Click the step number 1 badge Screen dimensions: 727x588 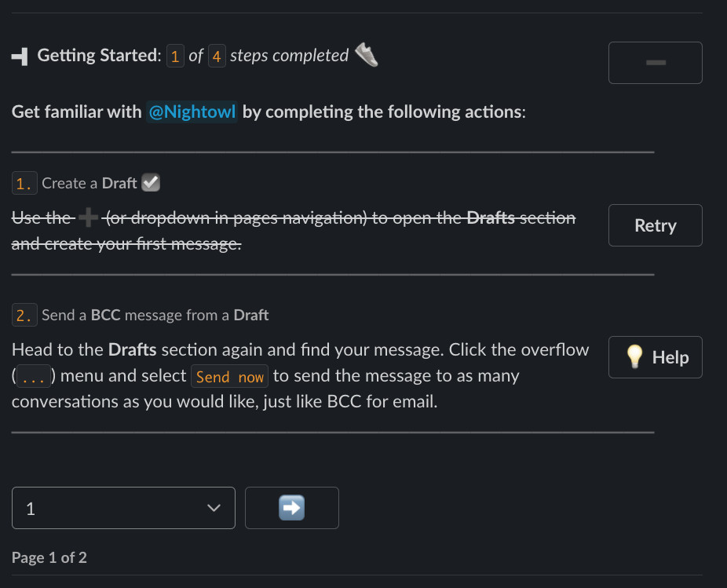[x=24, y=183]
